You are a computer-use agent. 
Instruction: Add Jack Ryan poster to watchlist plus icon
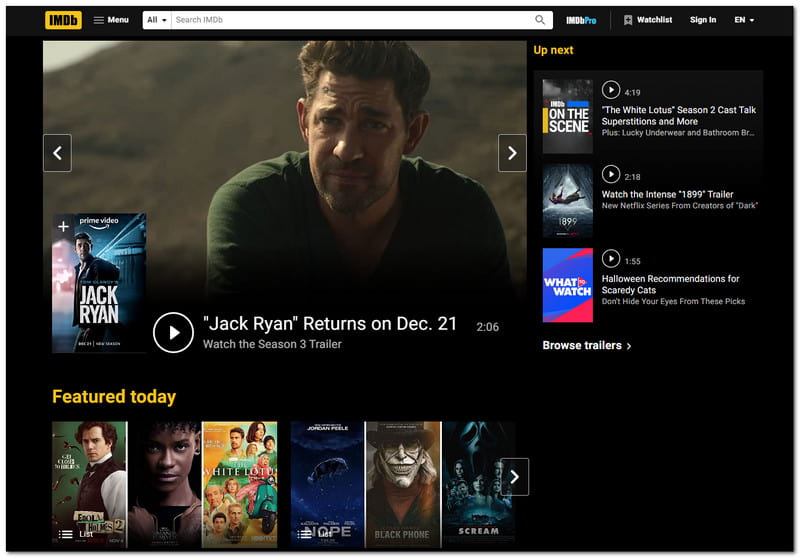click(63, 226)
